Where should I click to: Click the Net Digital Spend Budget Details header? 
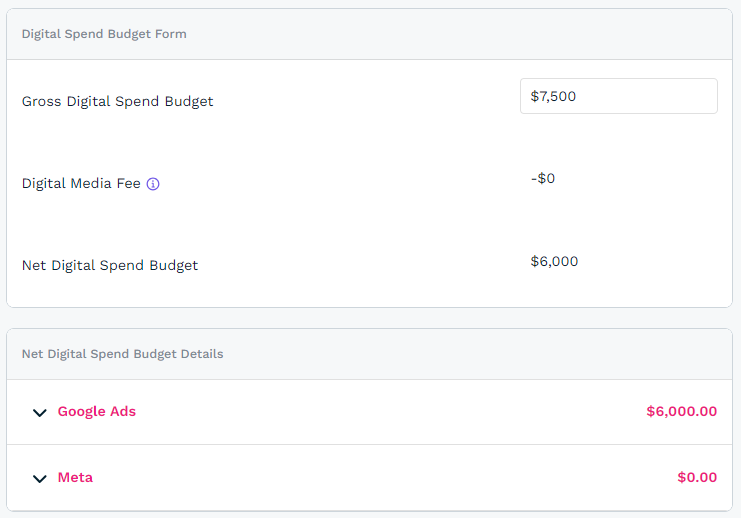point(122,354)
